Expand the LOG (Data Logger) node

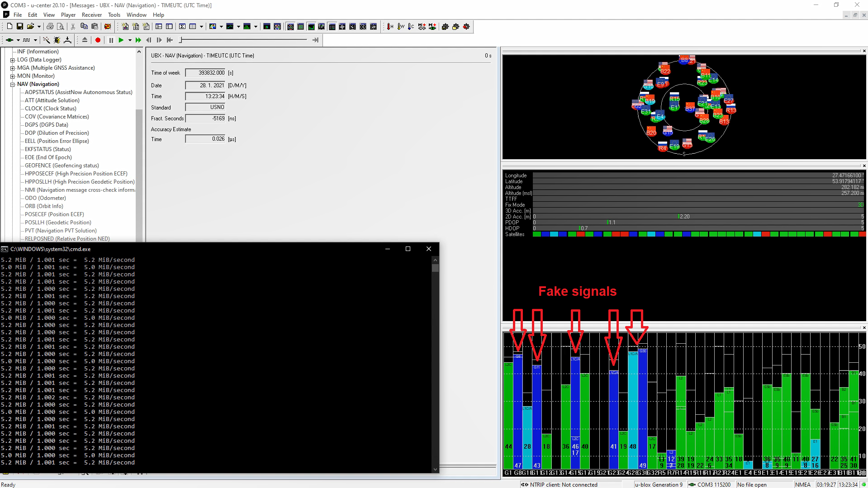(x=13, y=60)
